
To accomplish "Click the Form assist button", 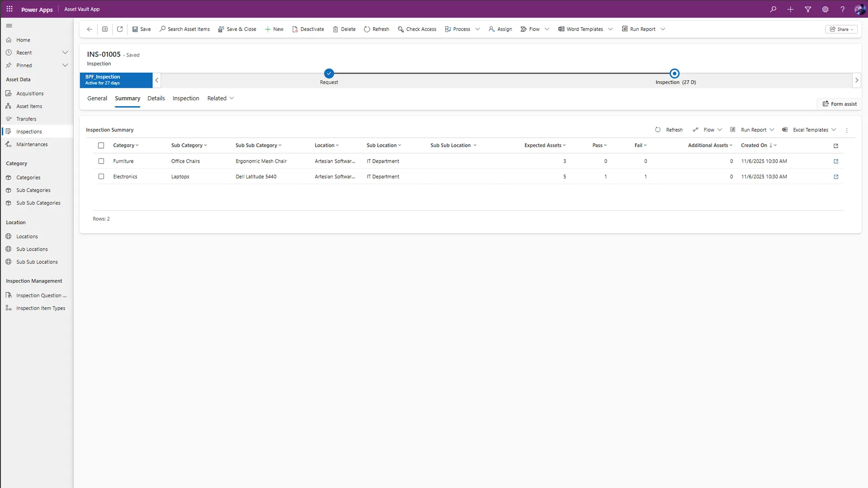I will click(x=840, y=104).
